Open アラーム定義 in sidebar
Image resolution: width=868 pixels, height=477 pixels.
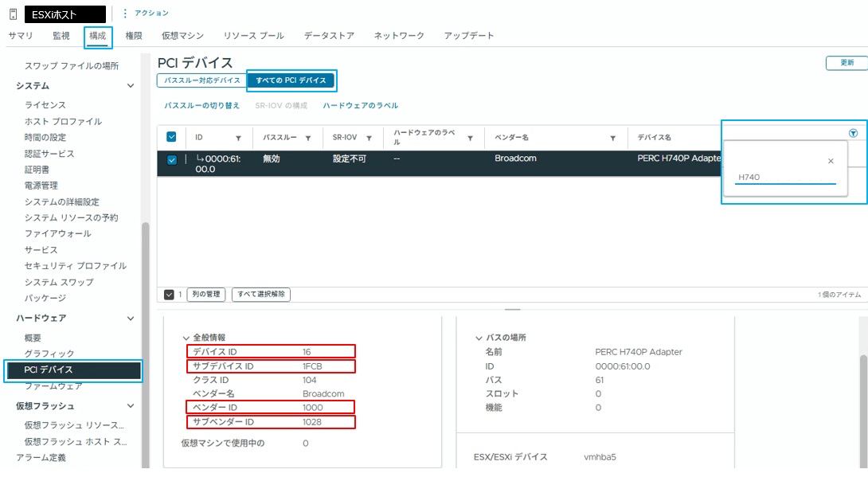[41, 457]
